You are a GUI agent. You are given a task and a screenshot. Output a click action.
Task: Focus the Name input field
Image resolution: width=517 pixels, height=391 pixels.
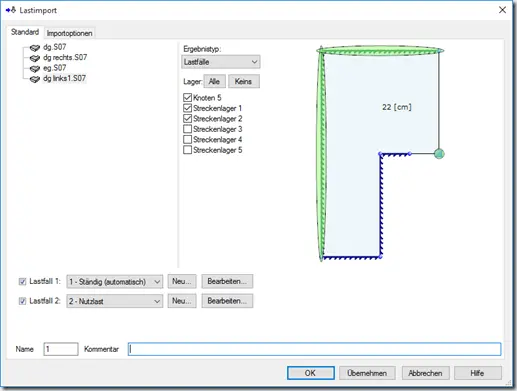(61, 349)
